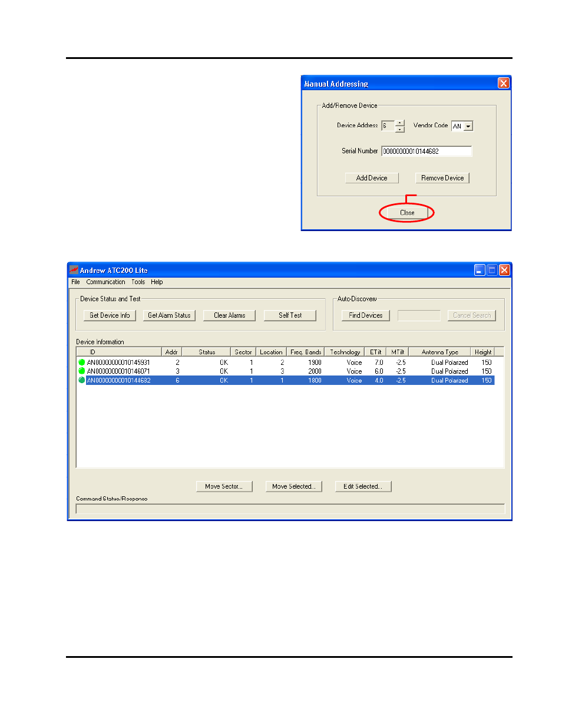This screenshot has height=728, width=562.
Task: Click the Close button in Manual Addressing
Action: (x=407, y=213)
